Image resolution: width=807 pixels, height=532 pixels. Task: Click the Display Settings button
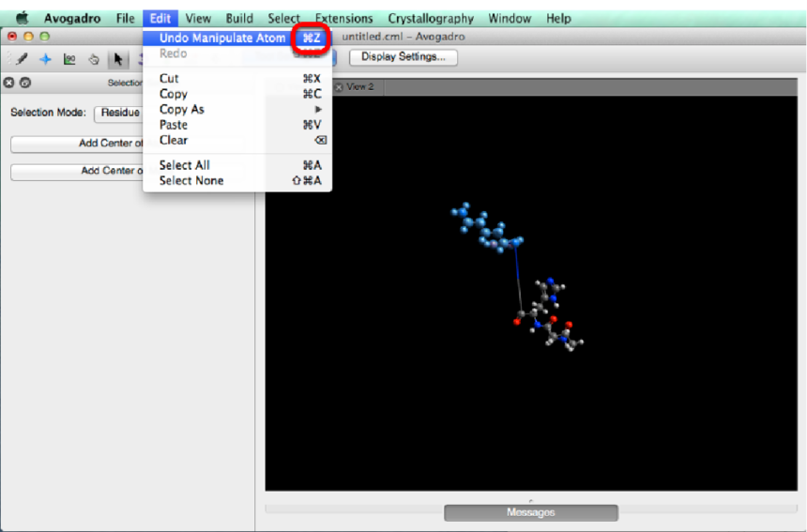click(403, 57)
